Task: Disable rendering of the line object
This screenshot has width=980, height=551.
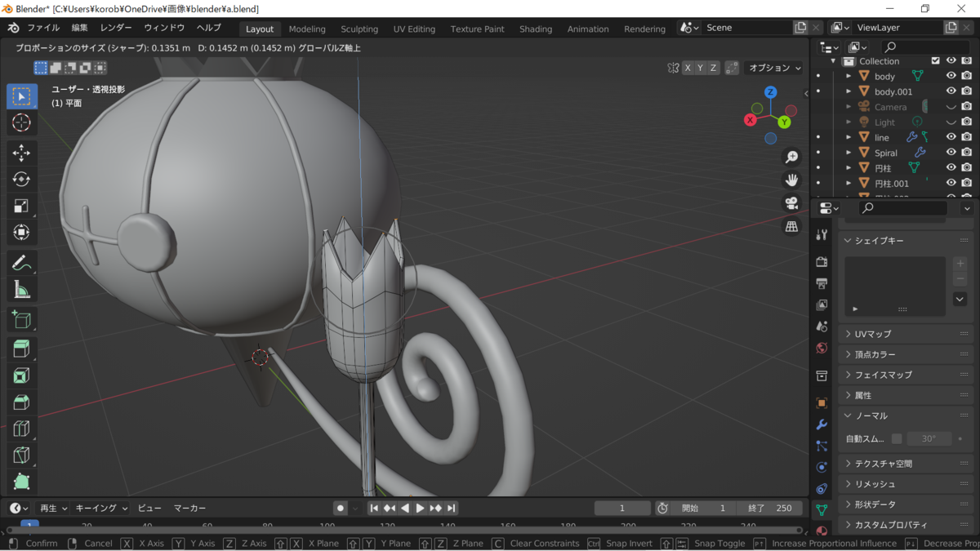Action: pos(967,137)
